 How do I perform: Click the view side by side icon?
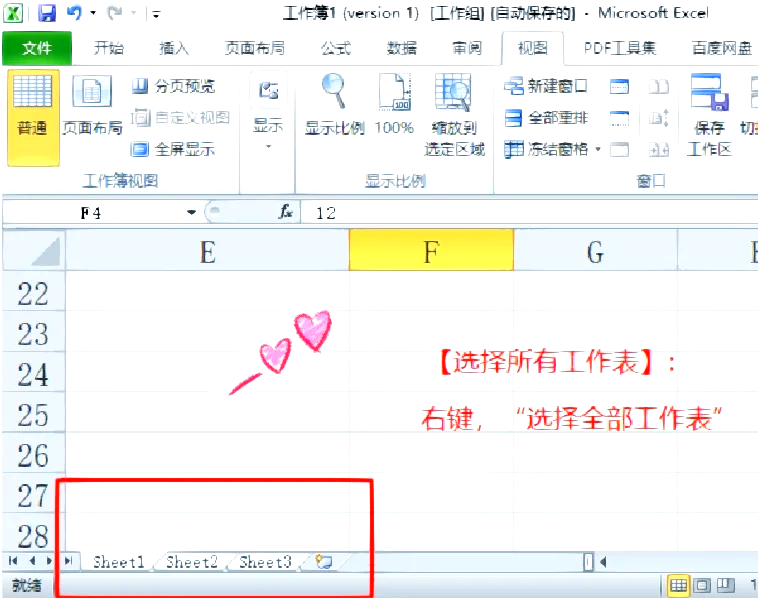(659, 87)
